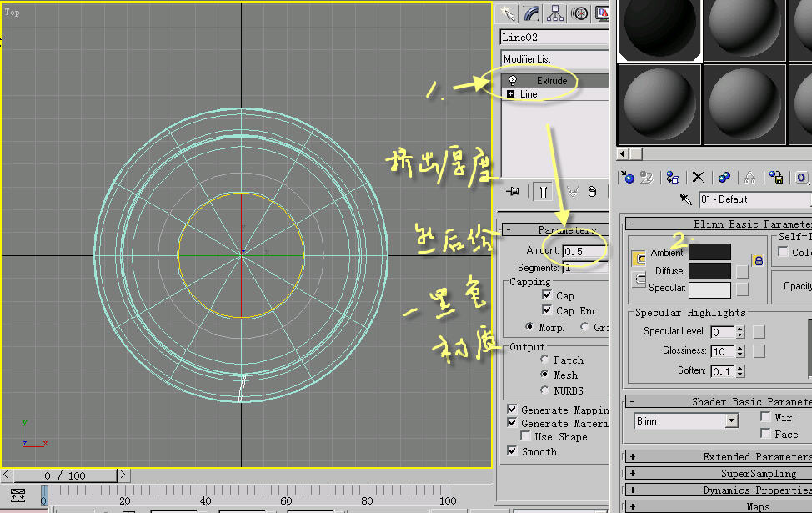Click the Glossiness map button
Screen dimensions: 812x513
point(759,351)
